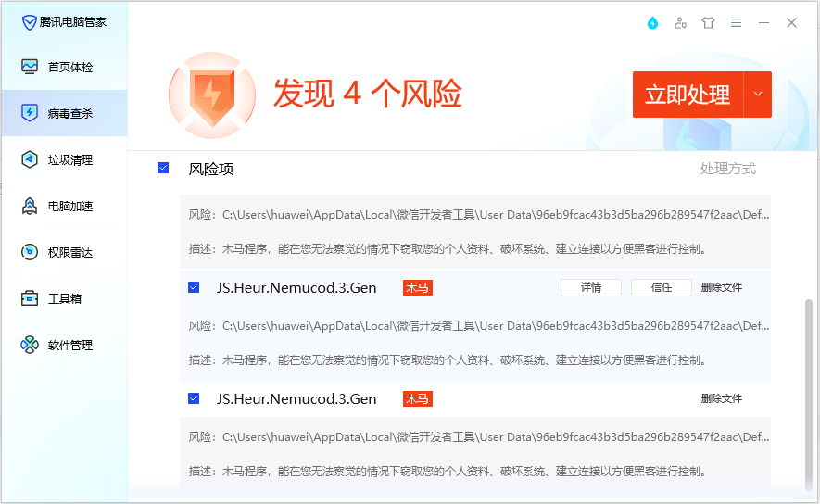Toggle the 风险项 select-all checkbox
820x504 pixels.
click(163, 168)
